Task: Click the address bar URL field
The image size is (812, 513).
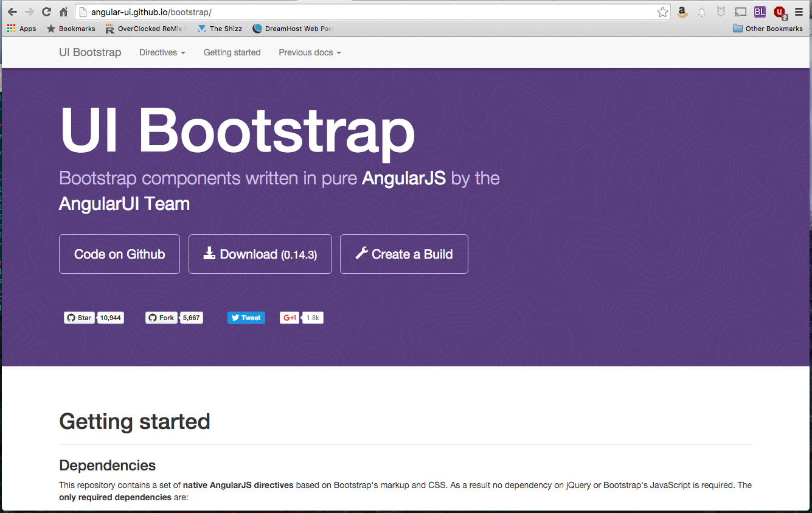Action: click(x=371, y=12)
